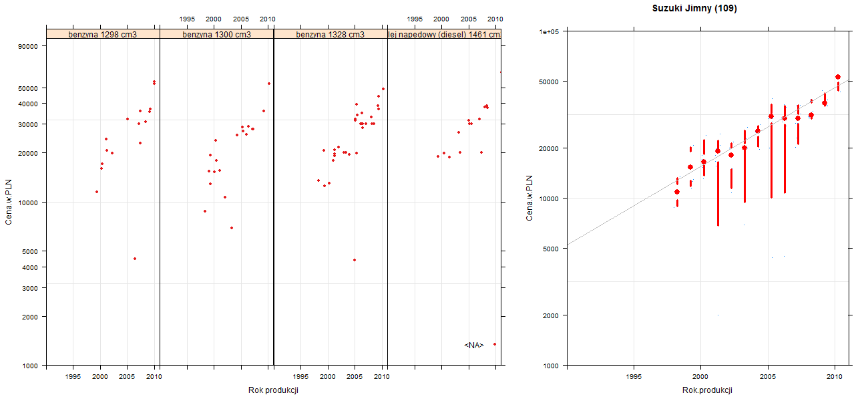Click the 'Cena.w.PLN' label of the Suzuki Jimny chart
Image resolution: width=868 pixels, height=401 pixels.
tap(529, 198)
